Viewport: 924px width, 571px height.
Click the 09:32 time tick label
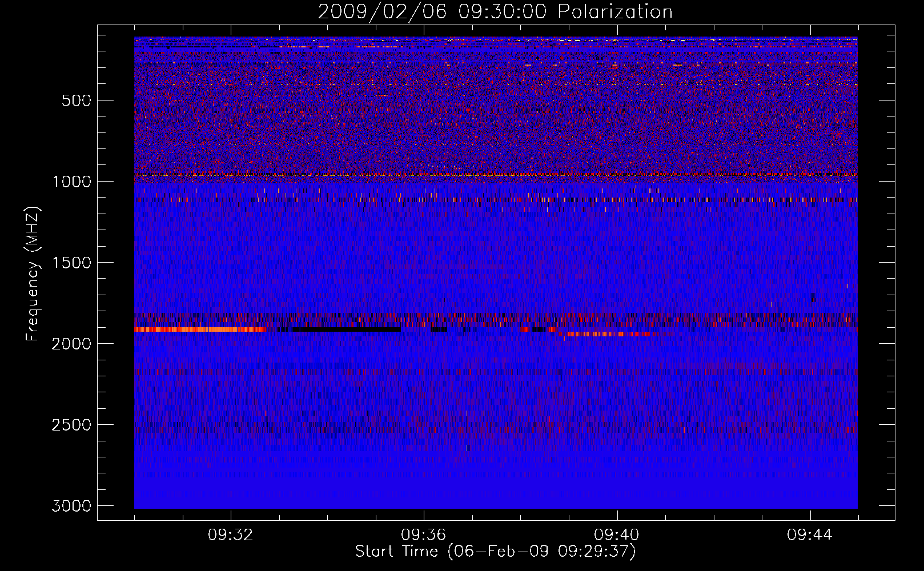(x=231, y=535)
